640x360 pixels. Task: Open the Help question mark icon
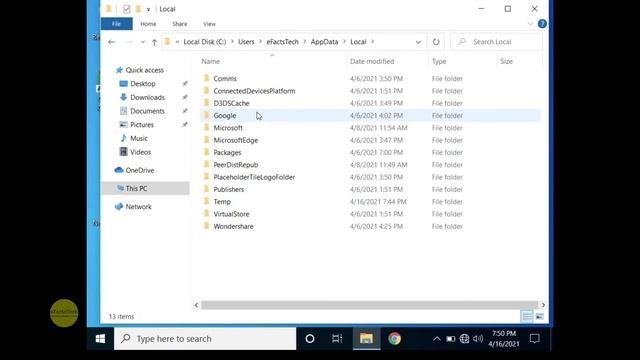[x=542, y=24]
